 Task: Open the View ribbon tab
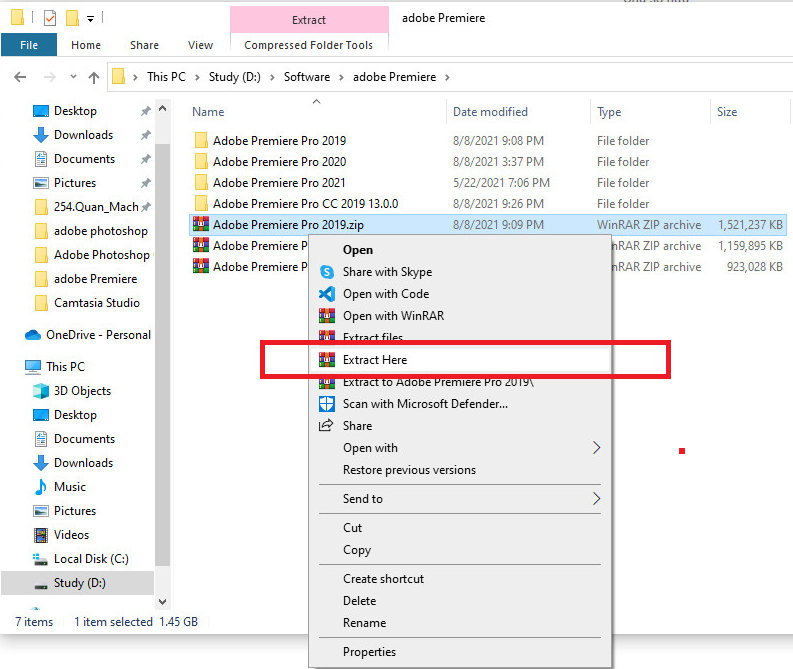(200, 45)
